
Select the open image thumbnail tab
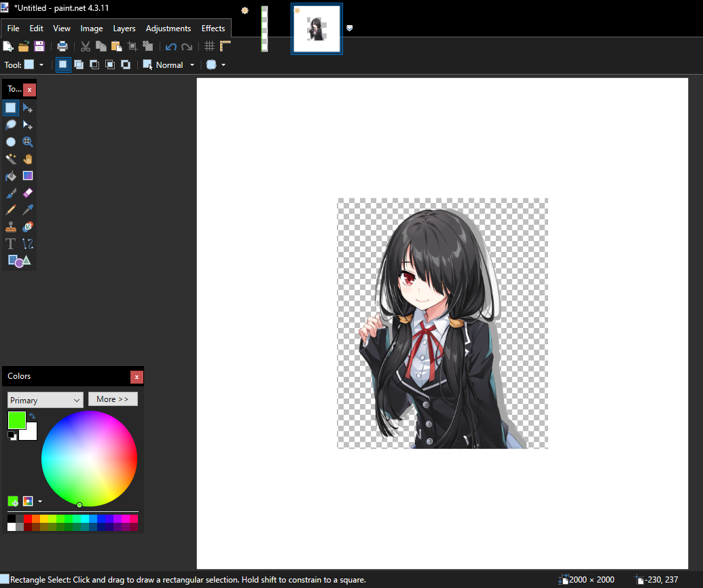pyautogui.click(x=317, y=29)
